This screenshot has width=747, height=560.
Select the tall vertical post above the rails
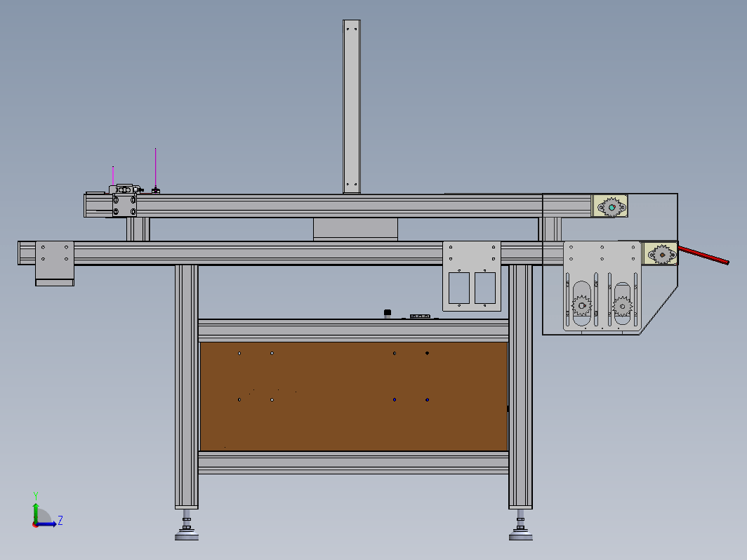click(352, 107)
